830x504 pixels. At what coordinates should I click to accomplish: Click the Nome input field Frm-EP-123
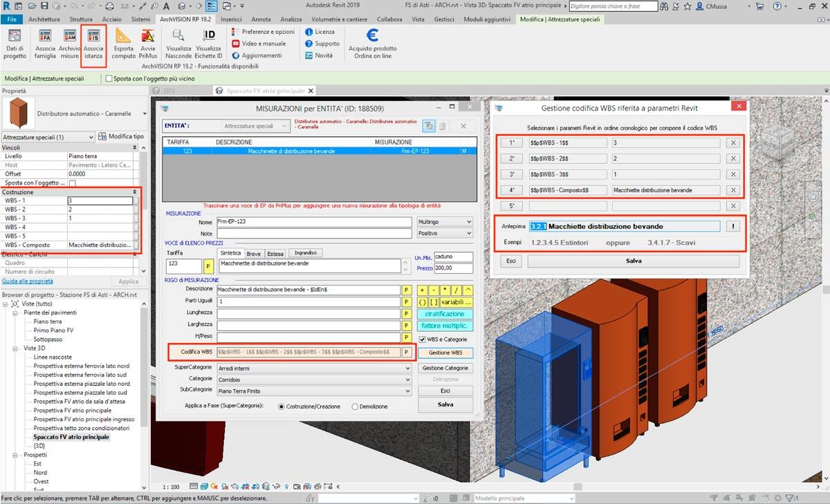(x=313, y=223)
